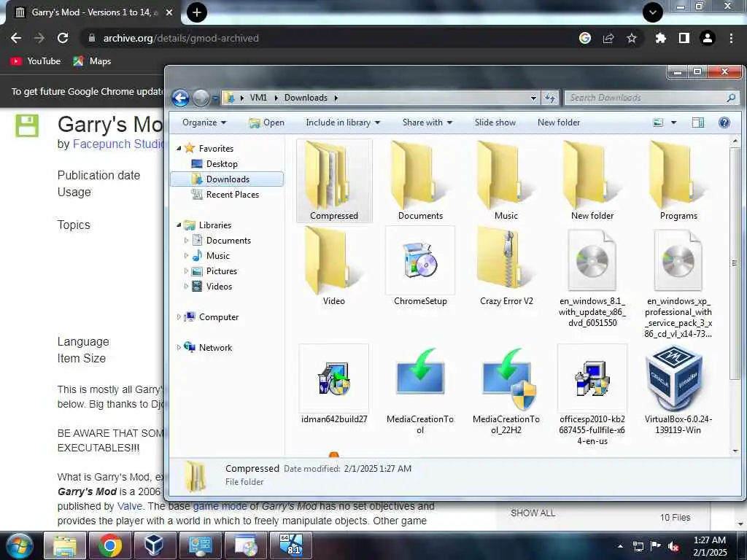The width and height of the screenshot is (747, 560).
Task: Click the Share this page icon in Chrome
Action: point(608,38)
